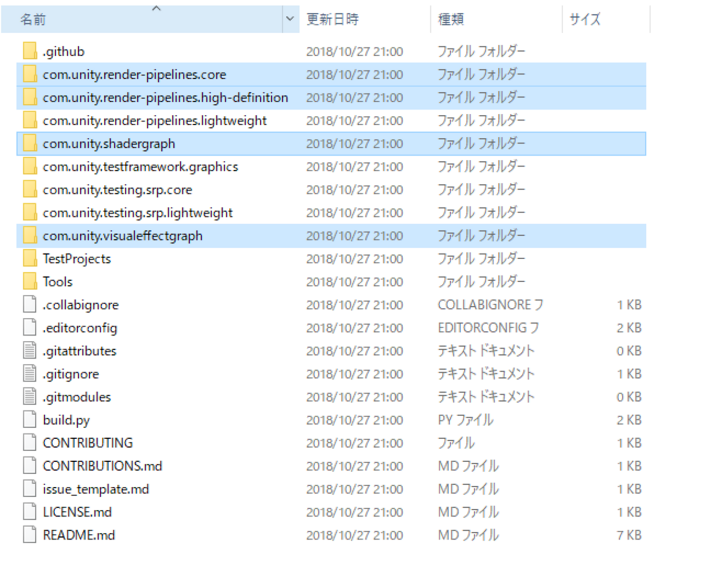The height and width of the screenshot is (588, 711).
Task: Select the .editorconfig file
Action: point(80,328)
